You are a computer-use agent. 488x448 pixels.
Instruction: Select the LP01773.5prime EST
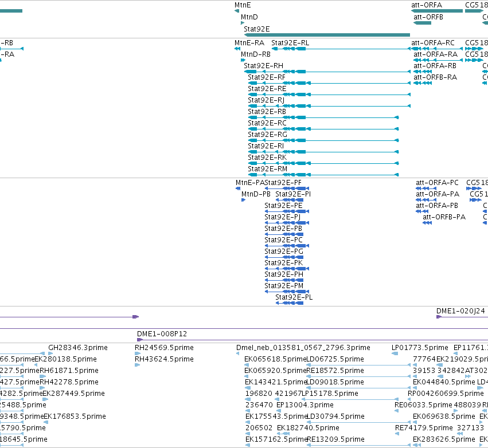pyautogui.click(x=395, y=353)
